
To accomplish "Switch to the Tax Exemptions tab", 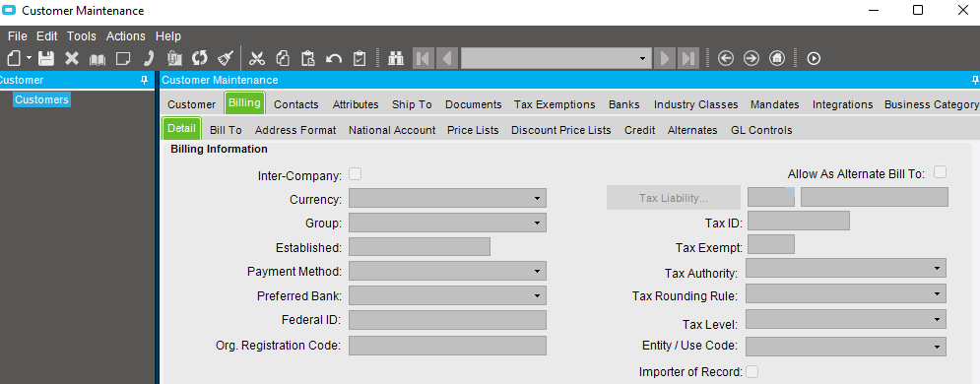I will click(555, 104).
